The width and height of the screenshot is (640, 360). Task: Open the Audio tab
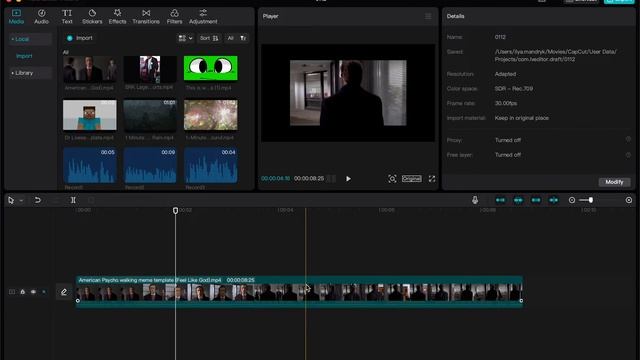tap(41, 17)
